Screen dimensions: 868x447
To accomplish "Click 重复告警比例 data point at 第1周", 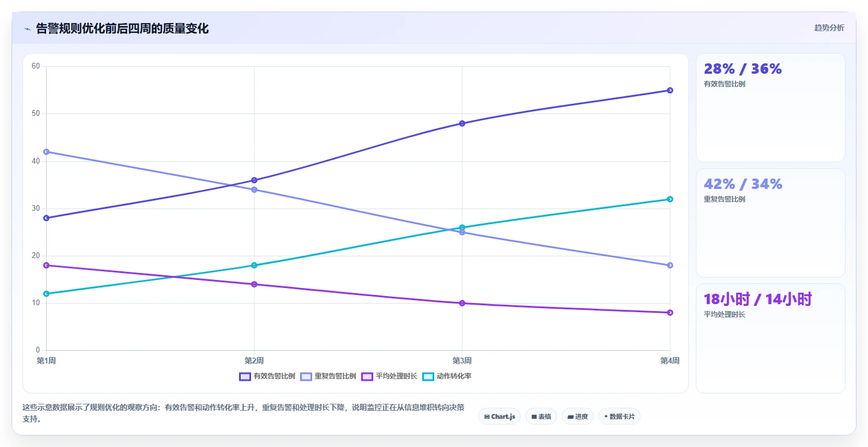I will click(x=46, y=152).
